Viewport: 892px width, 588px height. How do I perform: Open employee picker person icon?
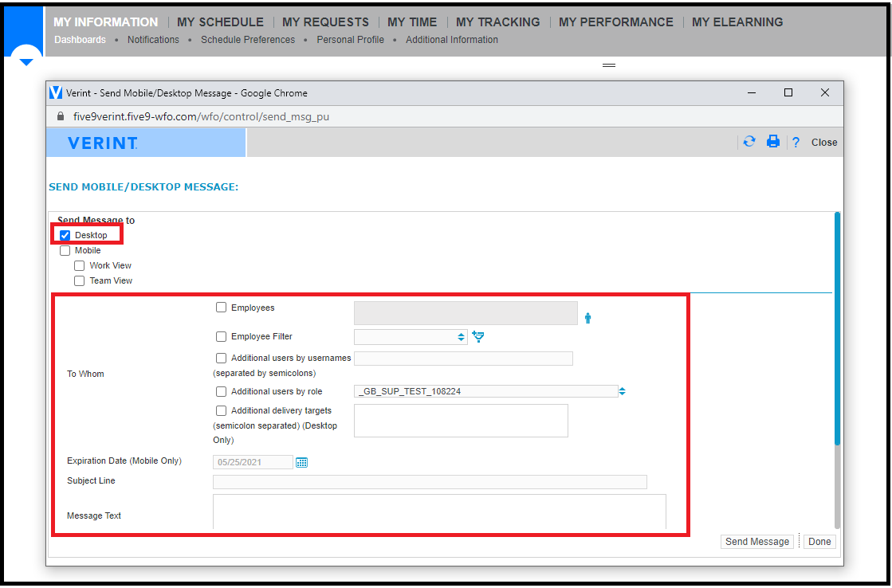[587, 319]
